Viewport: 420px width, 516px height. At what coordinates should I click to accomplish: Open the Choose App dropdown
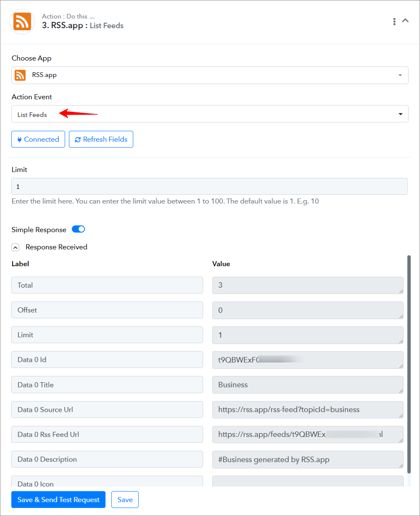[x=210, y=75]
